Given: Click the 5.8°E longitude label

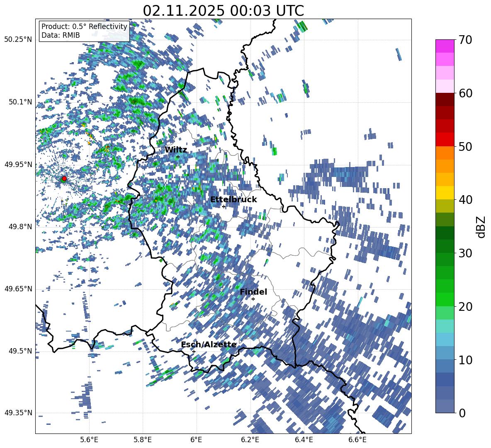Looking at the screenshot, I should [x=143, y=440].
